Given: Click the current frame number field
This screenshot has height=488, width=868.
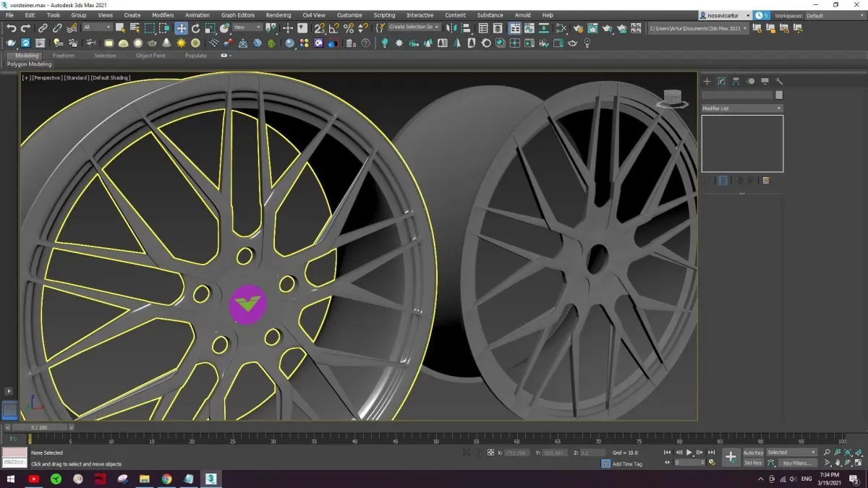Looking at the screenshot, I should click(x=689, y=463).
